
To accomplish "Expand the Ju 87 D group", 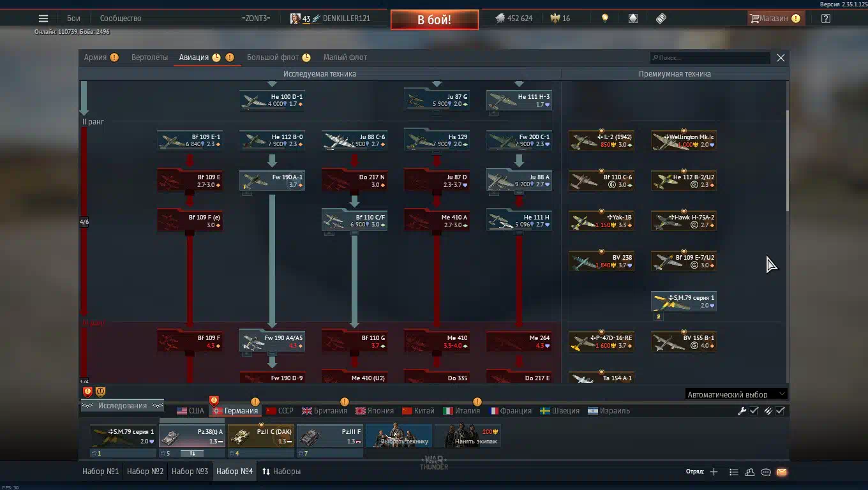I will pyautogui.click(x=437, y=181).
